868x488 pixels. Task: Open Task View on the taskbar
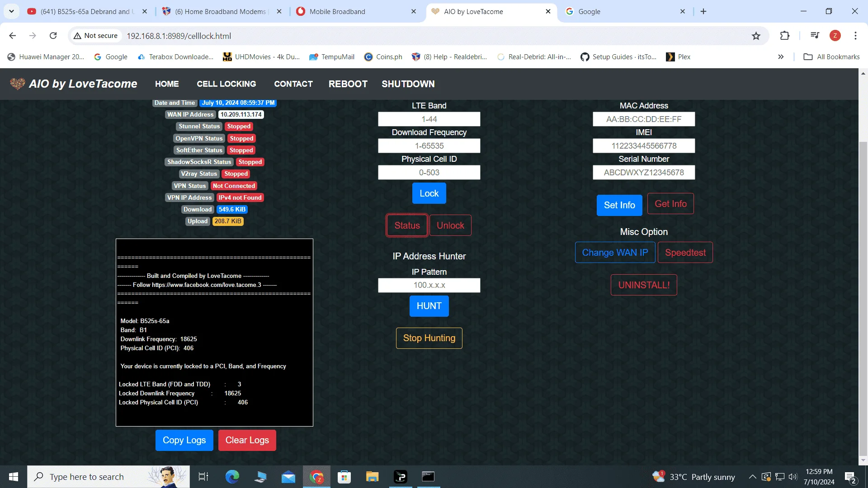pyautogui.click(x=203, y=477)
